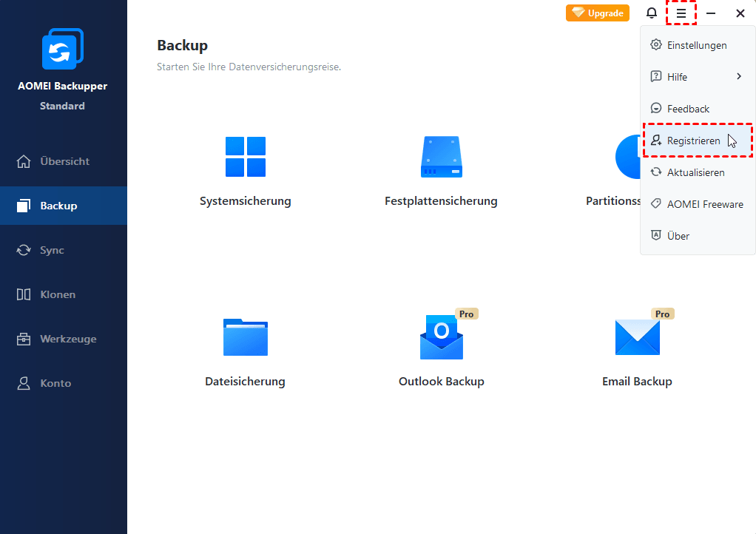The width and height of the screenshot is (756, 534).
Task: Click the Übersicht home icon
Action: 24,161
